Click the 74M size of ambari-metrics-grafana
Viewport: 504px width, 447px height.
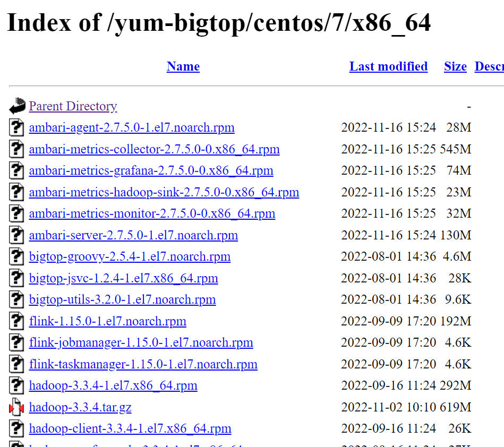tap(459, 170)
